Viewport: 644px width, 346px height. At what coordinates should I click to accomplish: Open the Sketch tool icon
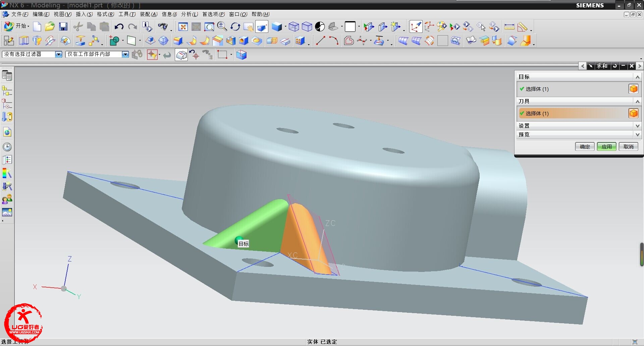(8, 41)
